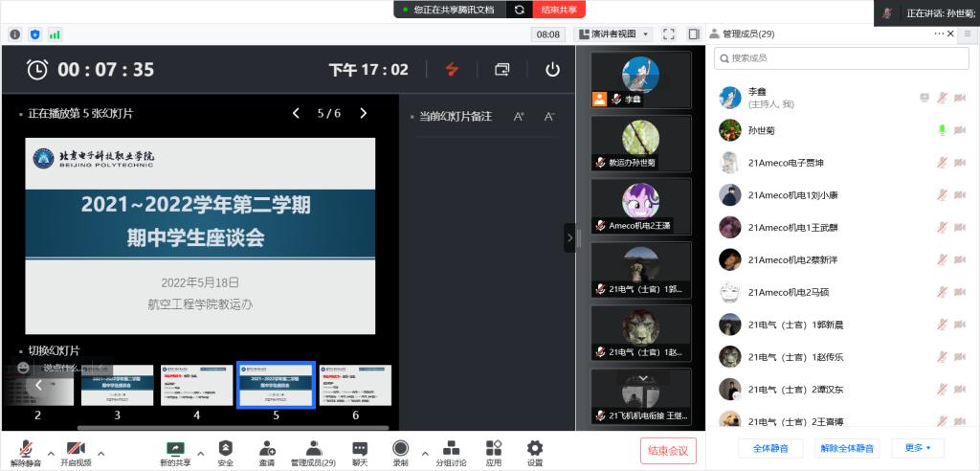Click the 搜索成员 search field
This screenshot has height=471, width=980.
(x=842, y=58)
